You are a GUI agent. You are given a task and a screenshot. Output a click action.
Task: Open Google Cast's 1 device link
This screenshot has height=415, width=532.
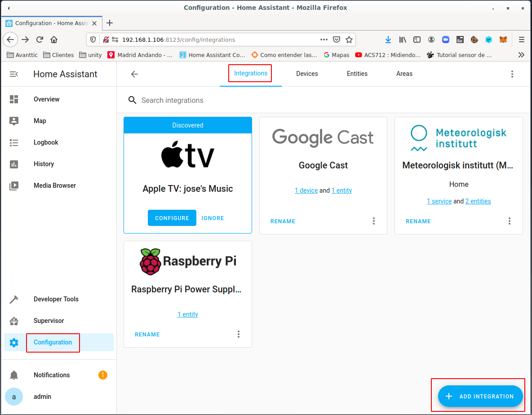(x=306, y=190)
